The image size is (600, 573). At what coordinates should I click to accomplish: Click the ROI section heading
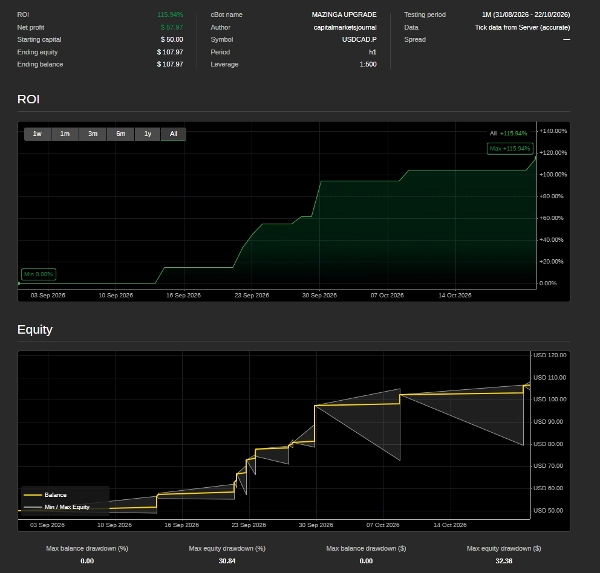coord(29,99)
